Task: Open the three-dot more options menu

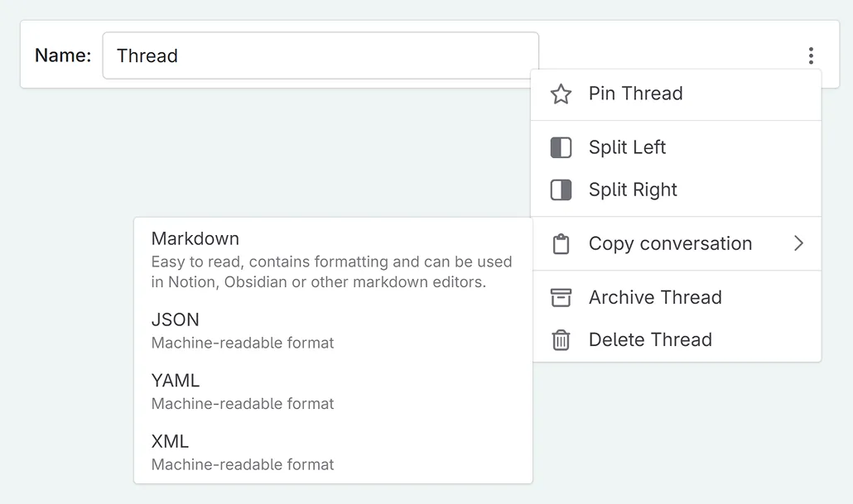Action: (811, 55)
